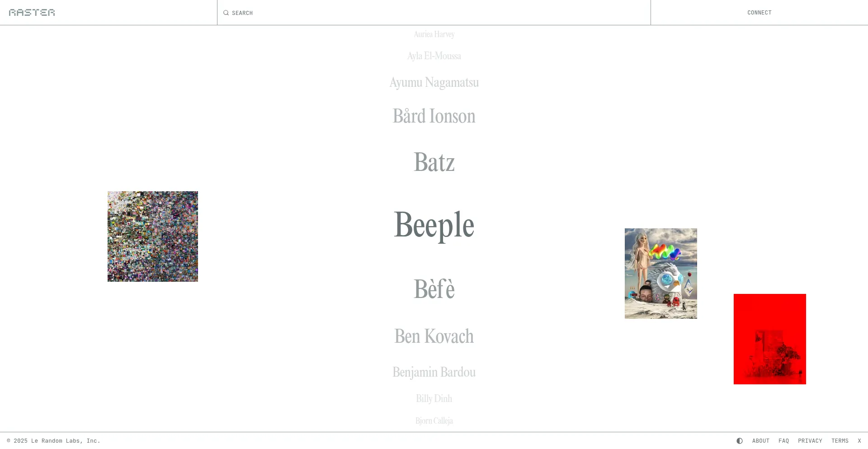Choose Ben Kovach from the list
This screenshot has height=449, width=868.
434,336
